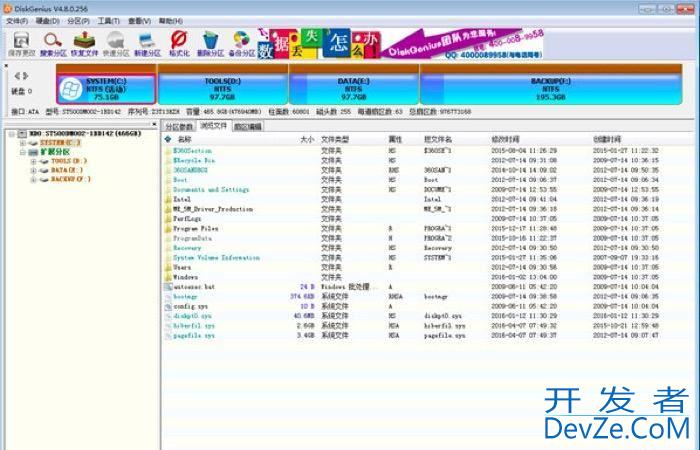Select the 'ProgramData' folder row
Viewport: 700px width, 450px height.
430,238
